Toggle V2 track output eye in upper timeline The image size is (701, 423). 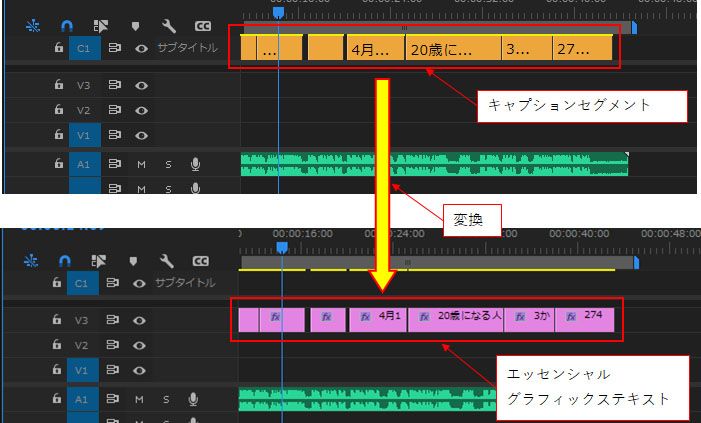(141, 110)
